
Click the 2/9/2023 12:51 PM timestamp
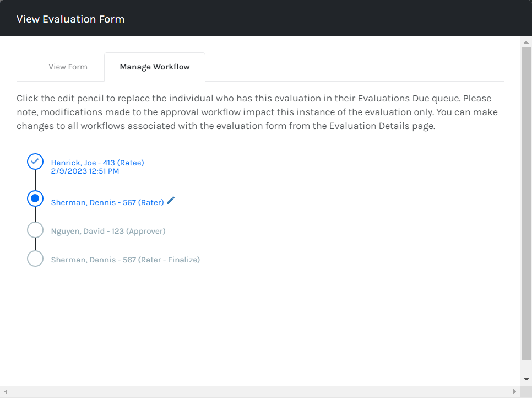pos(85,171)
